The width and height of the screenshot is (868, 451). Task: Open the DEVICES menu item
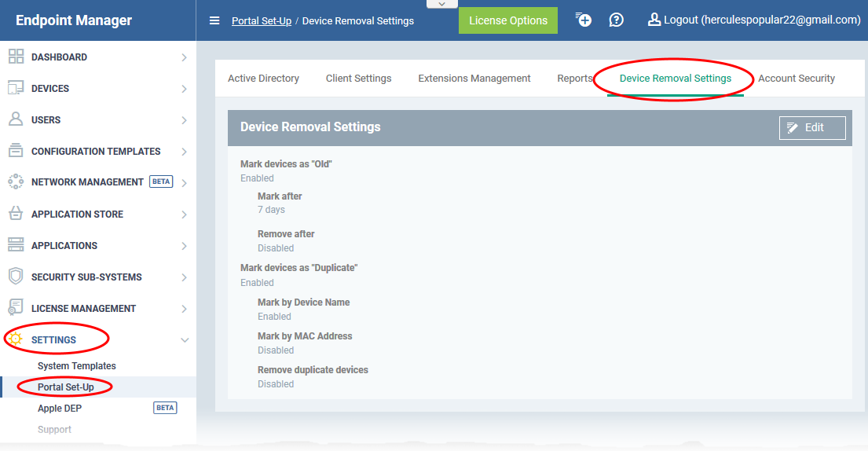click(50, 89)
